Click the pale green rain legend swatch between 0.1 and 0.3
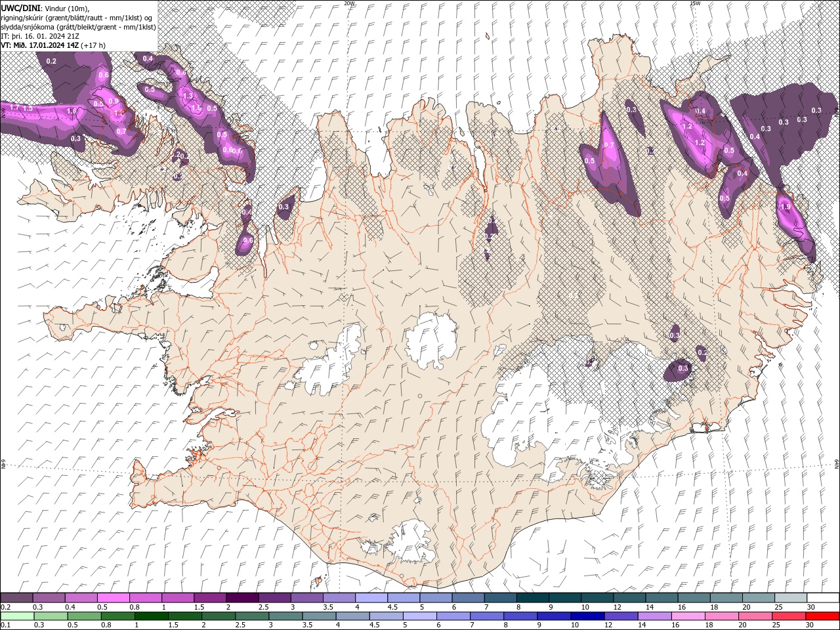The width and height of the screenshot is (840, 630). pos(16,616)
